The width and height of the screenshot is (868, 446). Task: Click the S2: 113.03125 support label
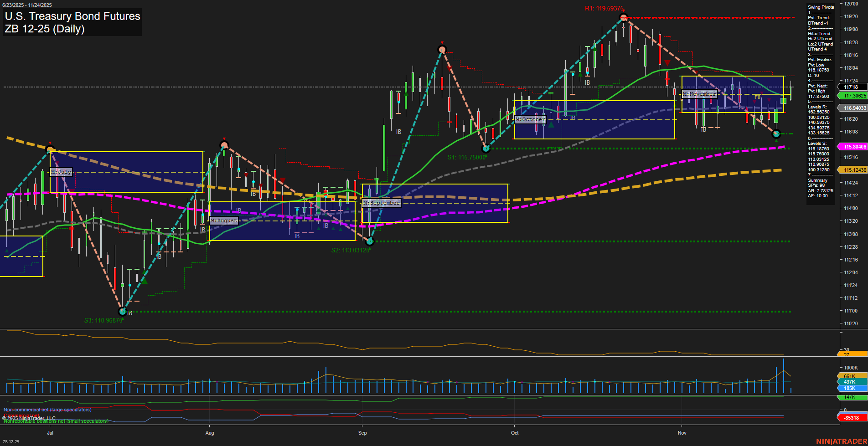350,250
